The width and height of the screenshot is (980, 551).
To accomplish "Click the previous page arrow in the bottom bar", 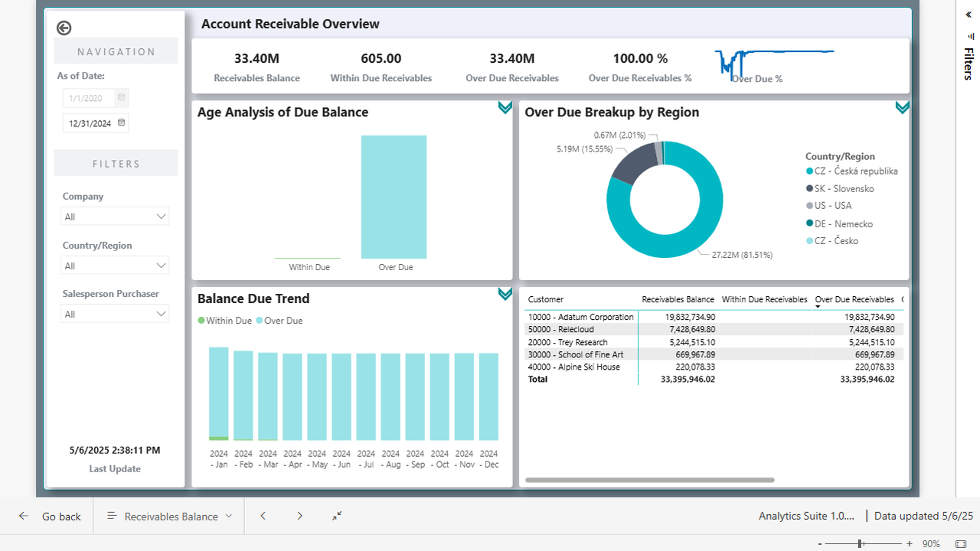I will click(x=263, y=516).
